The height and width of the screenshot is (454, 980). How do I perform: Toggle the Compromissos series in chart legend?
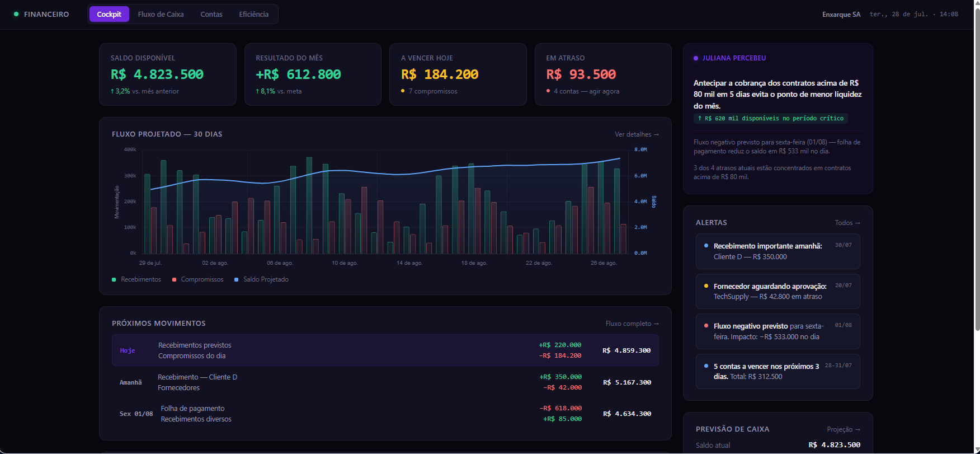(x=197, y=279)
